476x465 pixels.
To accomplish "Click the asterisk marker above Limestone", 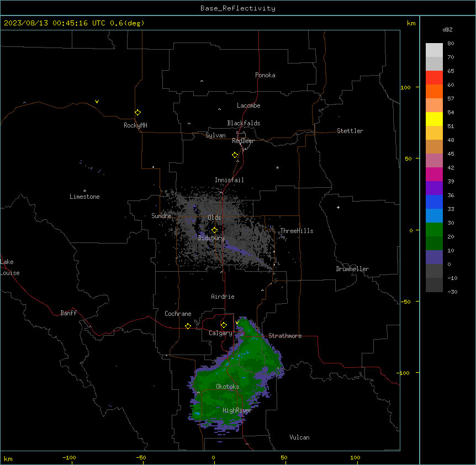I will [x=84, y=191].
